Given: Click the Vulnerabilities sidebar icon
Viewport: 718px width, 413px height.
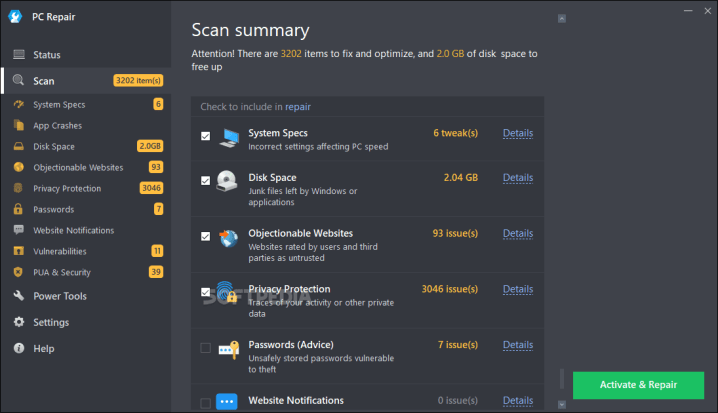Looking at the screenshot, I should point(18,251).
